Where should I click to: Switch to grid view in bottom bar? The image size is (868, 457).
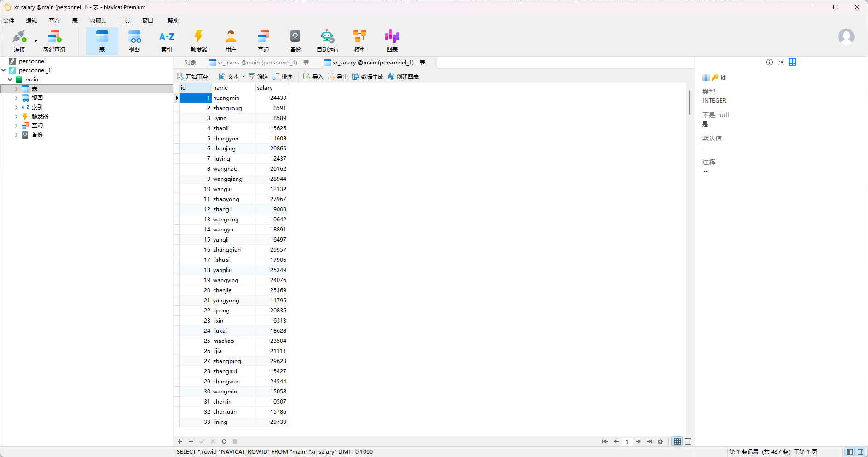pos(677,441)
